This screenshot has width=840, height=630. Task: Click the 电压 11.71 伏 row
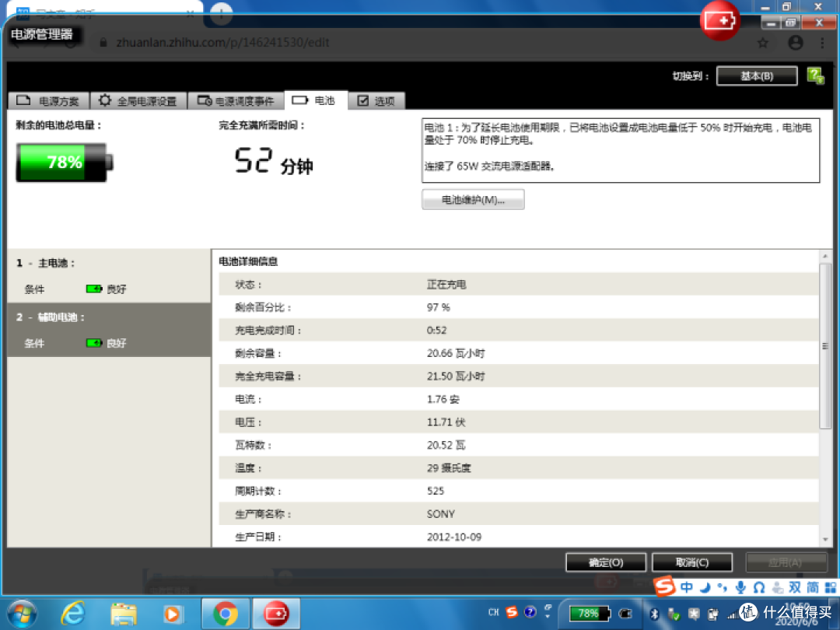pos(518,422)
